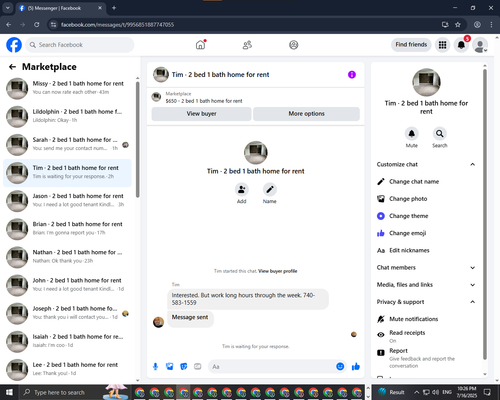
Task: Click the browser address bar URL
Action: [117, 25]
